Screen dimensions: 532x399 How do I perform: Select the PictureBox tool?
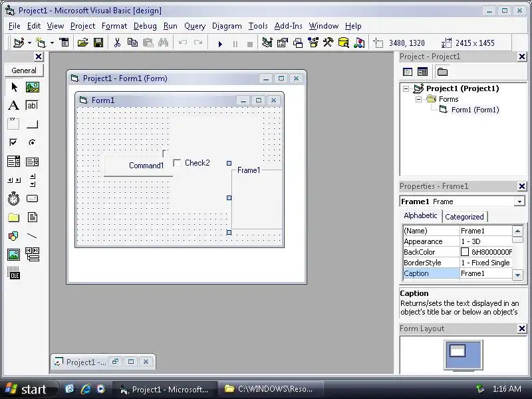pyautogui.click(x=33, y=87)
